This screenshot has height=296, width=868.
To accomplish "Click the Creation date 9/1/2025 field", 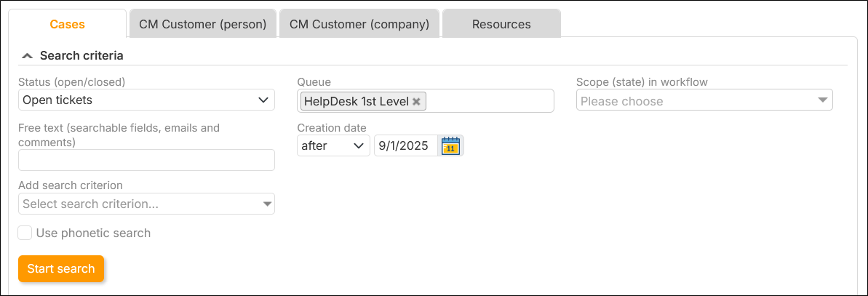I will (405, 146).
